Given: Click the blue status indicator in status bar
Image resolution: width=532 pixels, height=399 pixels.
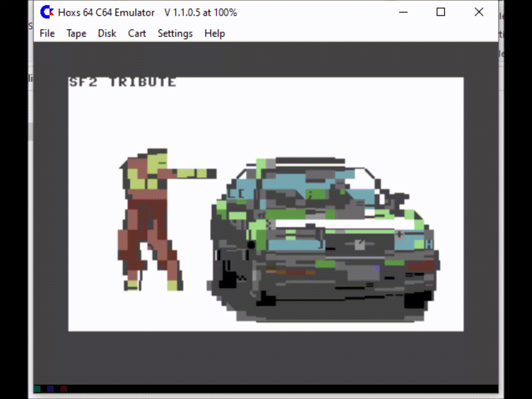Looking at the screenshot, I should [x=50, y=389].
